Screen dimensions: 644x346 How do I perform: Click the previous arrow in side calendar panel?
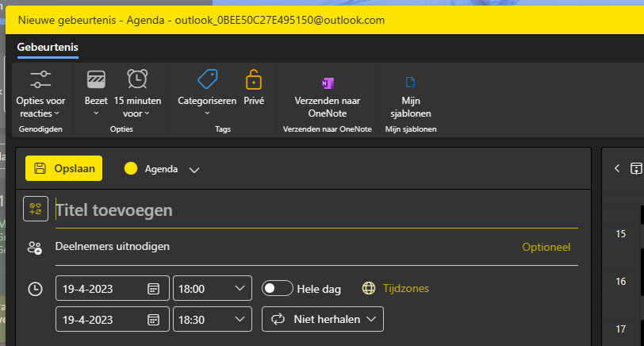pyautogui.click(x=617, y=168)
